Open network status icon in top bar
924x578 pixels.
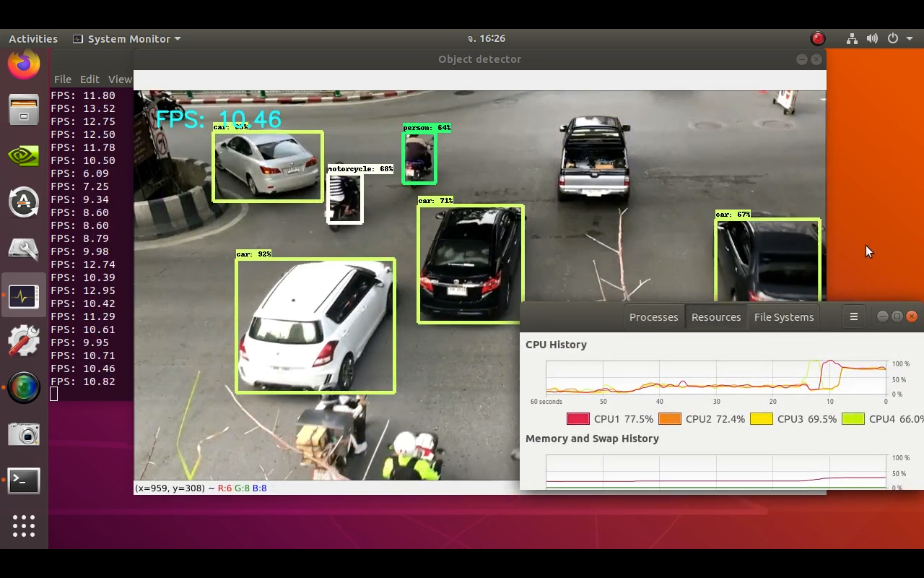click(x=852, y=38)
